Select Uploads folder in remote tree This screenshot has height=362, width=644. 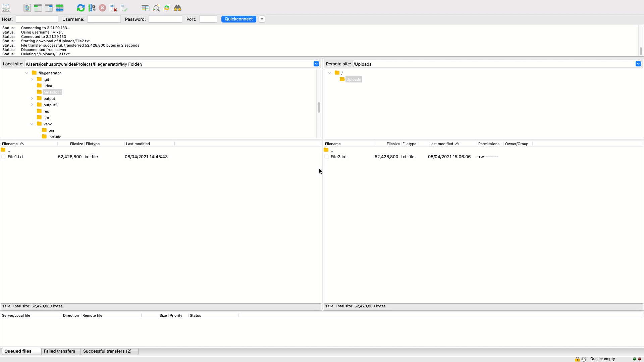point(354,79)
